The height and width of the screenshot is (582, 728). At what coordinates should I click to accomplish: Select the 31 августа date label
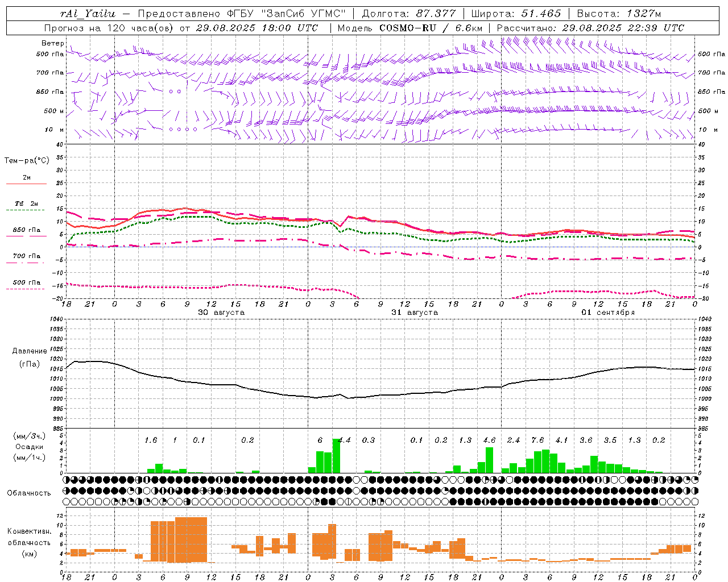(x=415, y=313)
